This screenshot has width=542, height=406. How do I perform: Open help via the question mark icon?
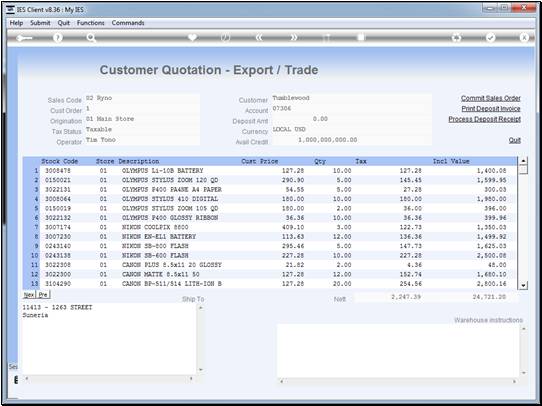click(58, 38)
